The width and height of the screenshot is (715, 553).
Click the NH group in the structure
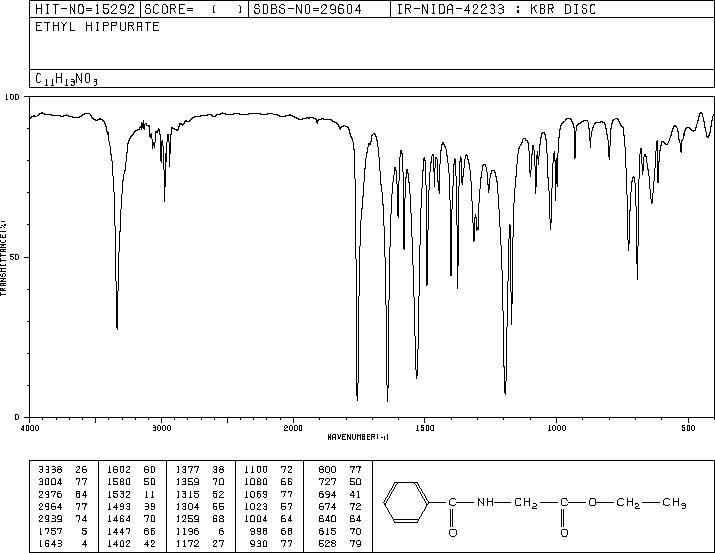(x=485, y=502)
